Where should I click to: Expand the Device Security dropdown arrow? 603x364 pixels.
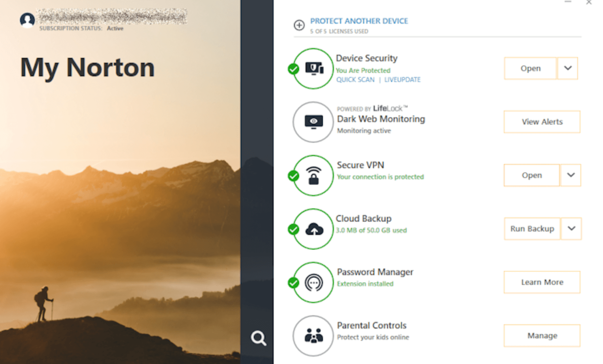pos(568,68)
